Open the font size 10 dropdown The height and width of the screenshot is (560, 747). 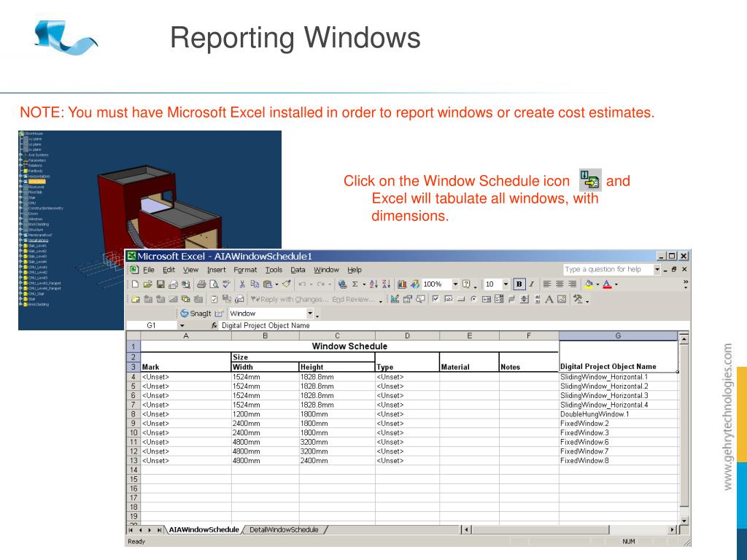pos(506,284)
